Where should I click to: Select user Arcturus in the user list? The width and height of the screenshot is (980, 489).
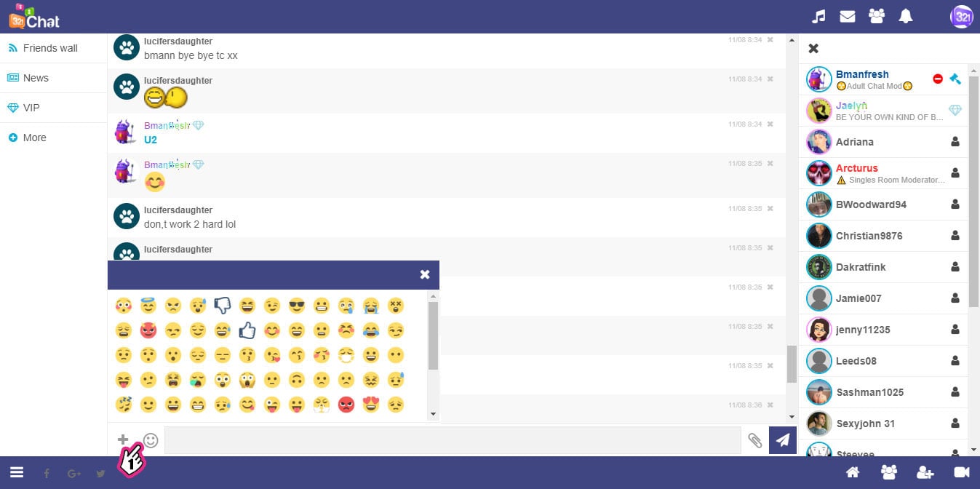point(857,168)
